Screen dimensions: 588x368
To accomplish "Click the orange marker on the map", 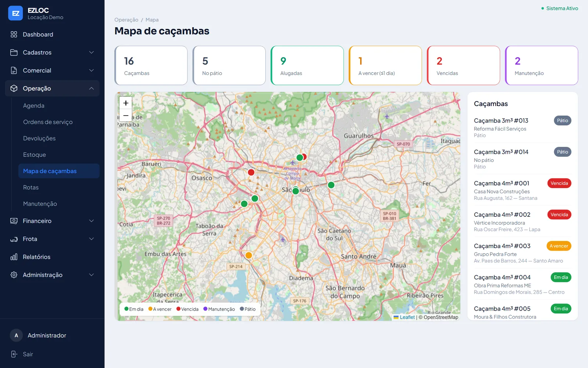I will (249, 255).
